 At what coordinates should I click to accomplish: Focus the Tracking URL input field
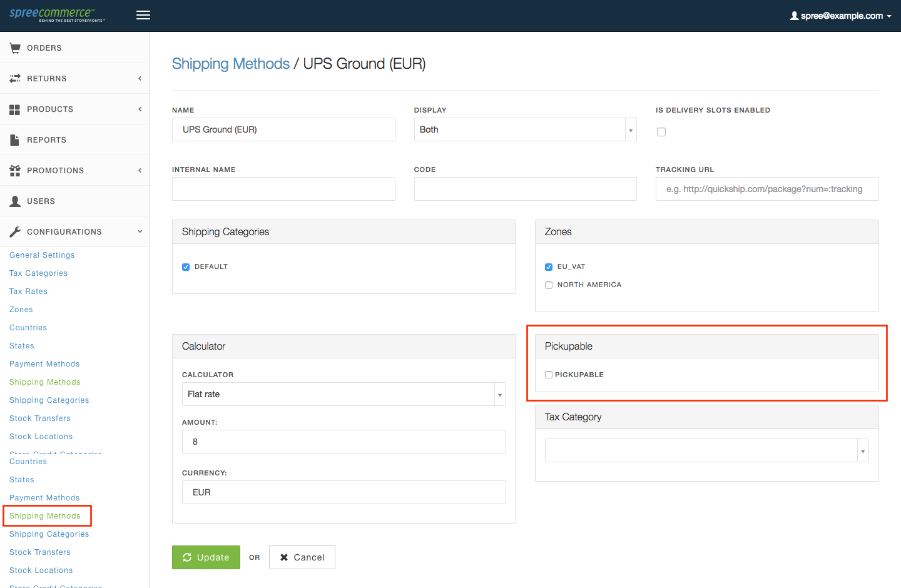pos(767,189)
